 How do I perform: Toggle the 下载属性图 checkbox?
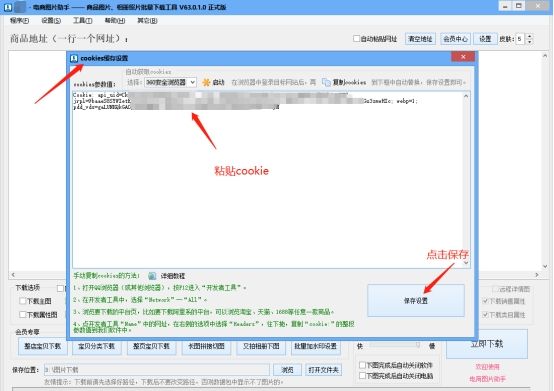coord(23,314)
